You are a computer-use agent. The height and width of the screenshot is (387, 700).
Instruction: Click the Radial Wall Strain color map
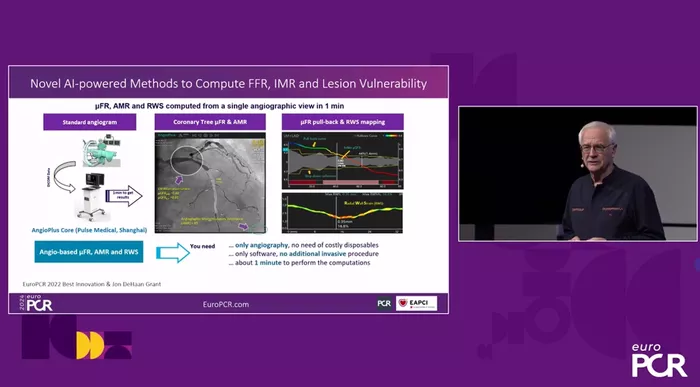click(x=342, y=213)
